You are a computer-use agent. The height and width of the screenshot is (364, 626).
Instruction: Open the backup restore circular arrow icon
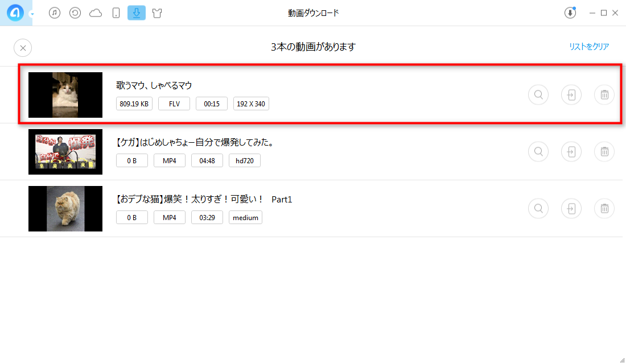[75, 13]
